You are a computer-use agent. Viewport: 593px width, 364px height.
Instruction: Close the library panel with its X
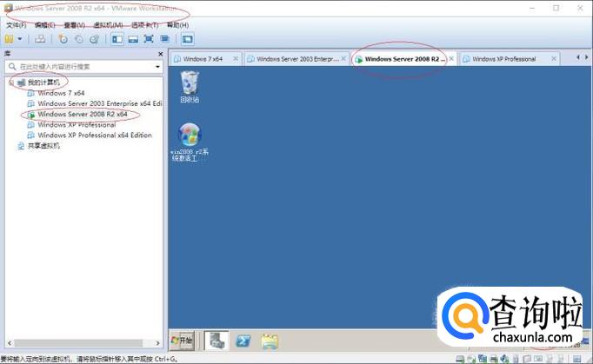click(x=160, y=54)
